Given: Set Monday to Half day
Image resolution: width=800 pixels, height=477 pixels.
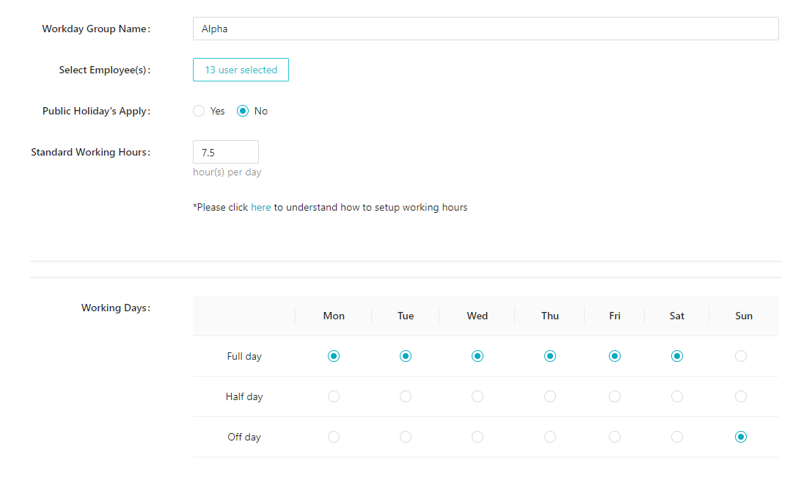Looking at the screenshot, I should click(x=334, y=396).
